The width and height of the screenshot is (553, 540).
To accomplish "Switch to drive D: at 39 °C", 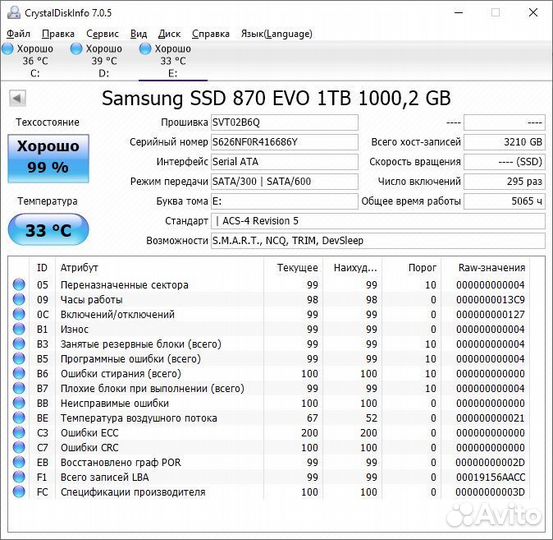I will [104, 61].
